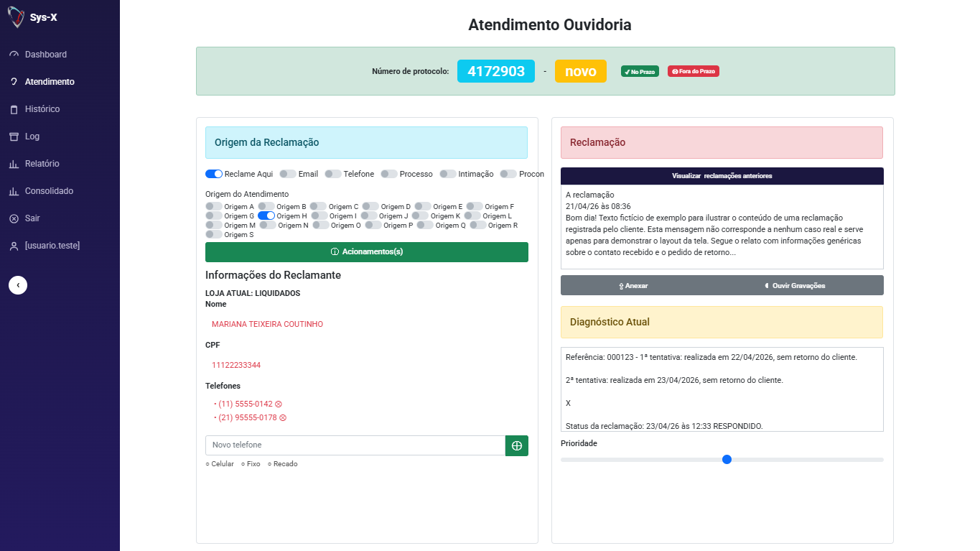Image resolution: width=980 pixels, height=551 pixels.
Task: Turn on the Origem N switch
Action: click(x=268, y=225)
